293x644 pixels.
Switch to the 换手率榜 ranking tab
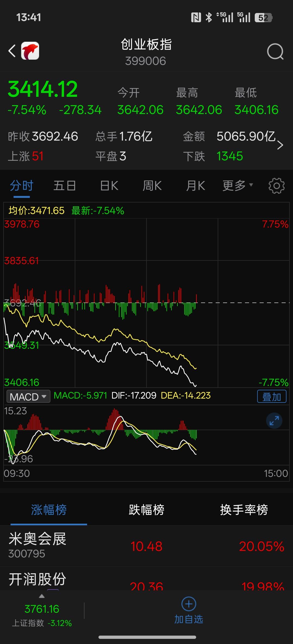coord(244,510)
